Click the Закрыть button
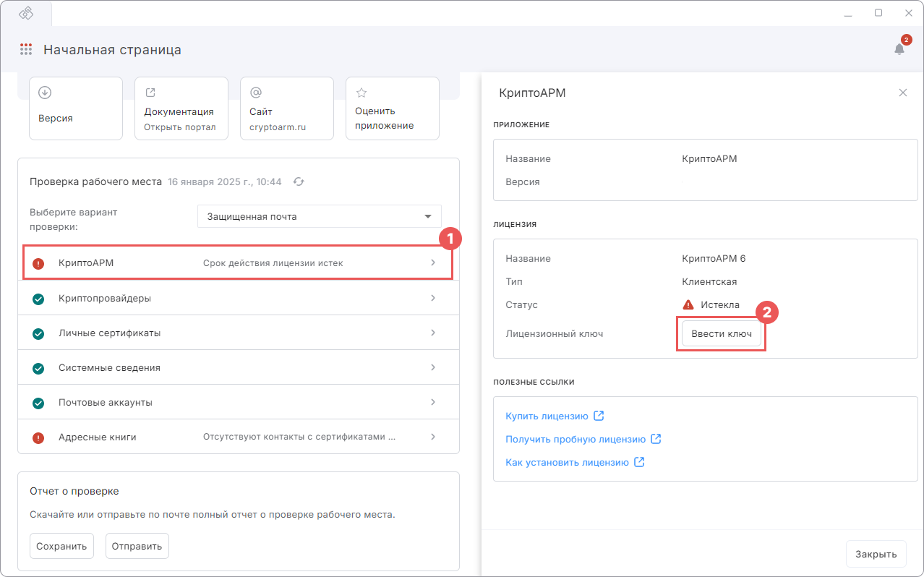The height and width of the screenshot is (577, 924). pos(876,554)
